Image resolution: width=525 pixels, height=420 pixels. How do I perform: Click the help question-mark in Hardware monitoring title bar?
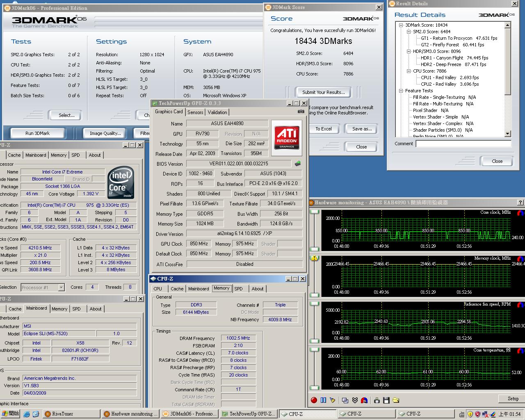pyautogui.click(x=521, y=203)
